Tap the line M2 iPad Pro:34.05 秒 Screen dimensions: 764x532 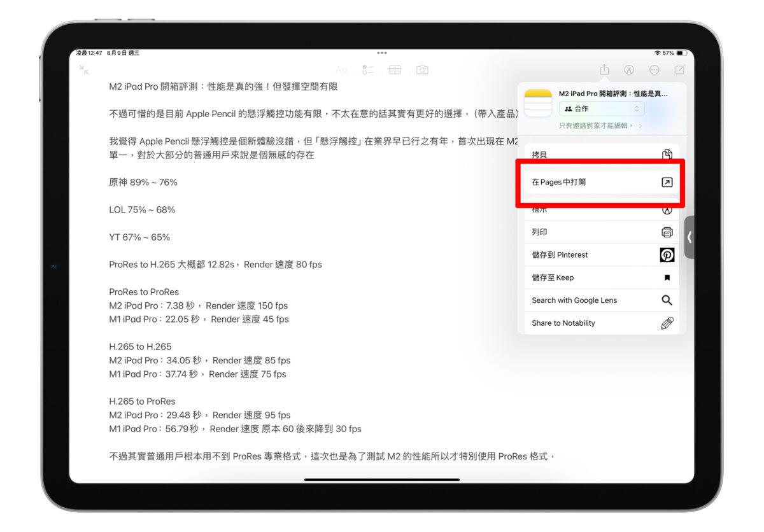199,360
